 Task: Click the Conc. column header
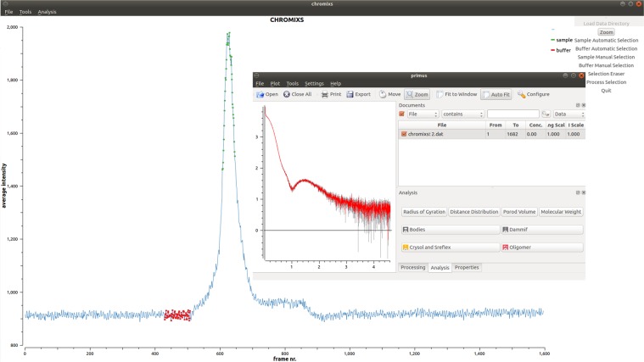535,125
